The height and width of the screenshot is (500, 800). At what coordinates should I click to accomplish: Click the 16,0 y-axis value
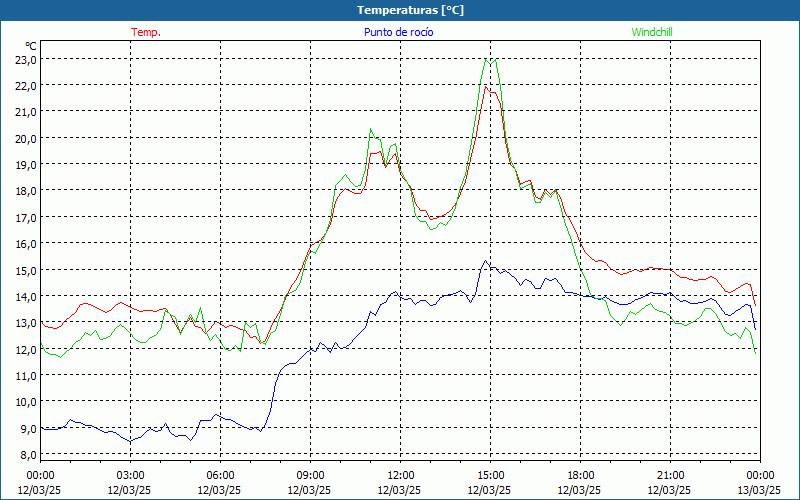(x=26, y=243)
